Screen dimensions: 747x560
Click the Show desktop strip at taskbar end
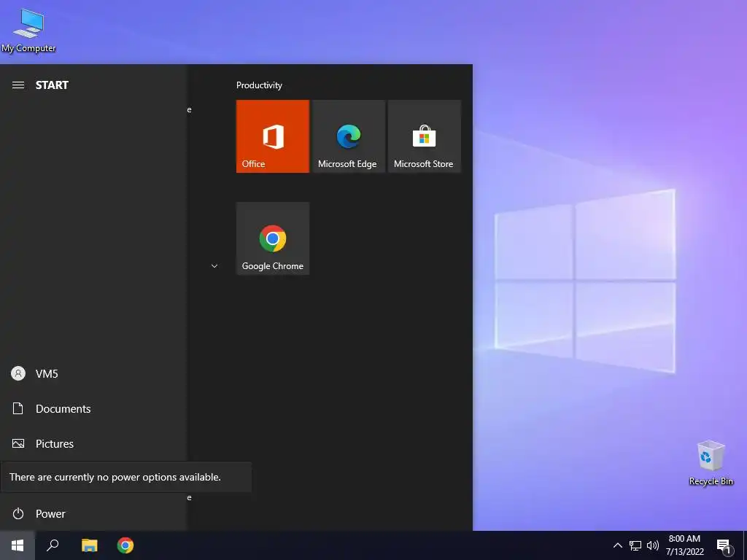pos(745,545)
